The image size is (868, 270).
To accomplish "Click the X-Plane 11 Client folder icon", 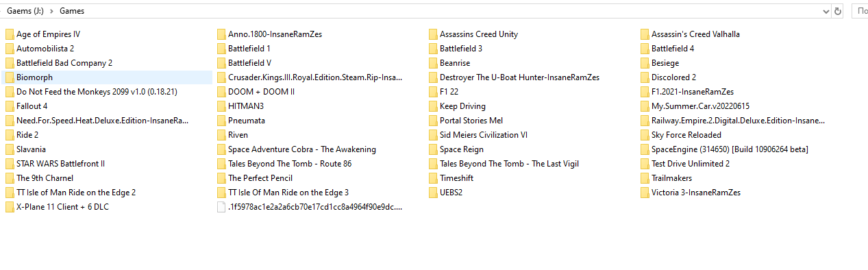I will [x=10, y=207].
